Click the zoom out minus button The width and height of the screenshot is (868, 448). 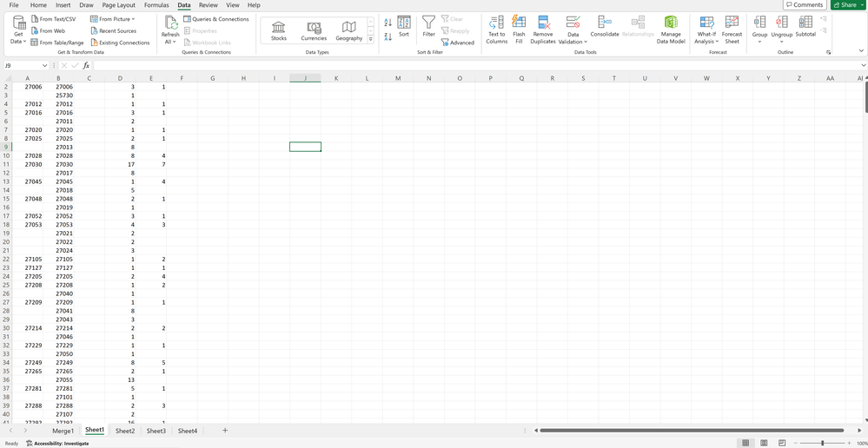click(x=796, y=443)
